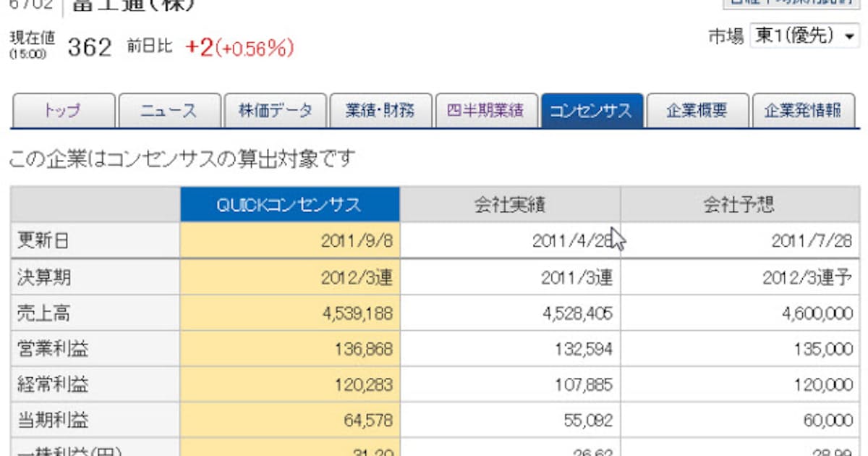Click the 会社実績 column header
Viewport: 868px width, 456px height.
511,203
